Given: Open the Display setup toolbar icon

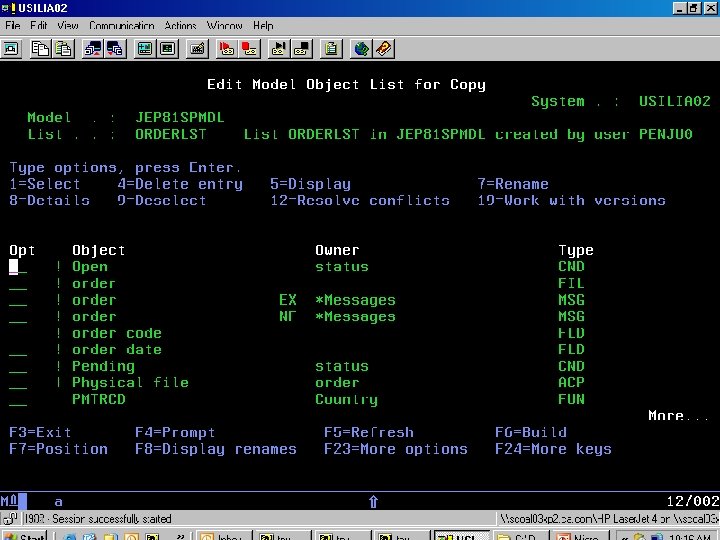Looking at the screenshot, I should 145,49.
